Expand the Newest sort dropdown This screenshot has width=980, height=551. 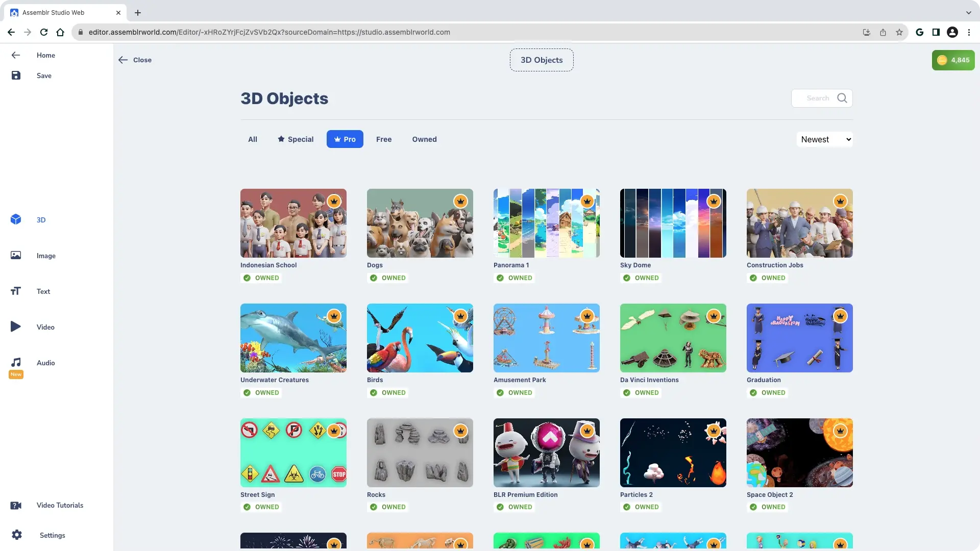tap(824, 139)
